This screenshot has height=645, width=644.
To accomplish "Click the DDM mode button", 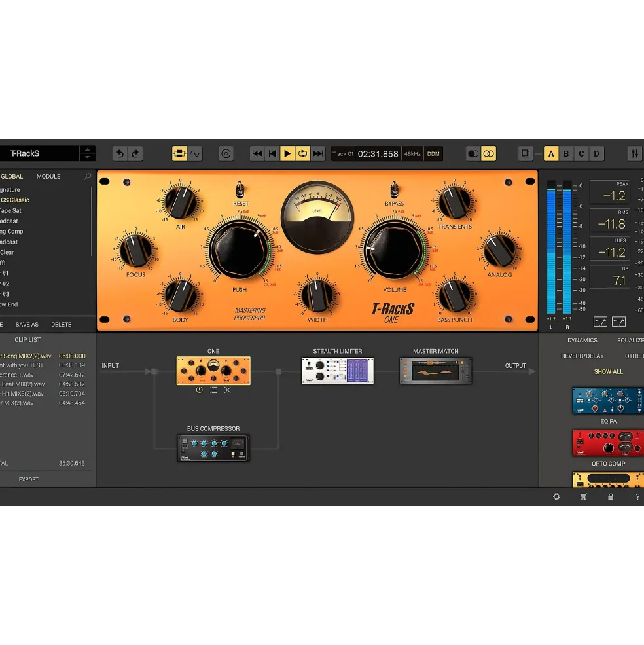I will point(433,154).
